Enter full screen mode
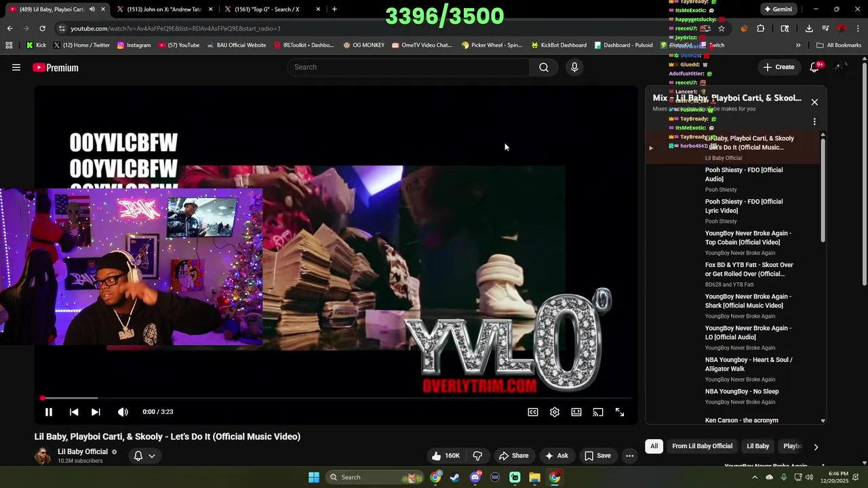 620,412
